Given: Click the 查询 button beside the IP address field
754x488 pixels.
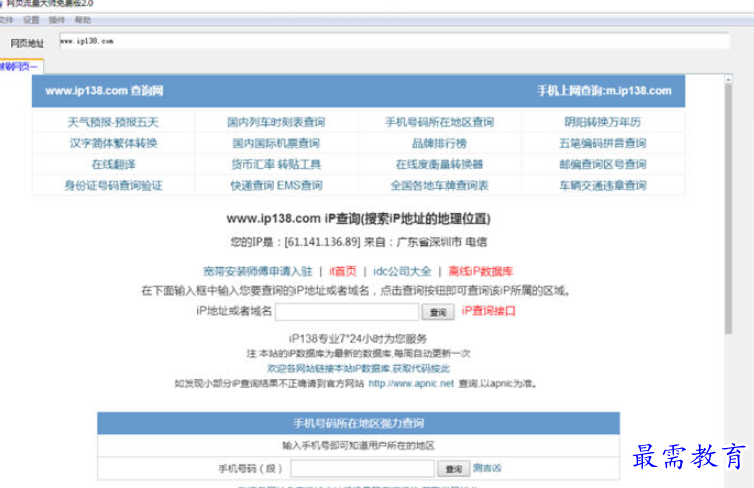Looking at the screenshot, I should [x=438, y=312].
